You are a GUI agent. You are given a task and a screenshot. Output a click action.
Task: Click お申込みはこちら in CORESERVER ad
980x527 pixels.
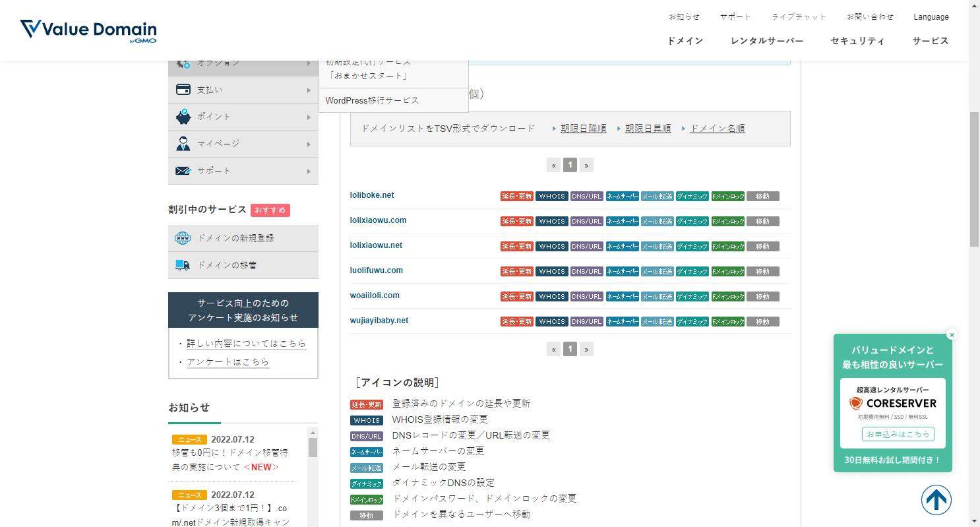(898, 434)
